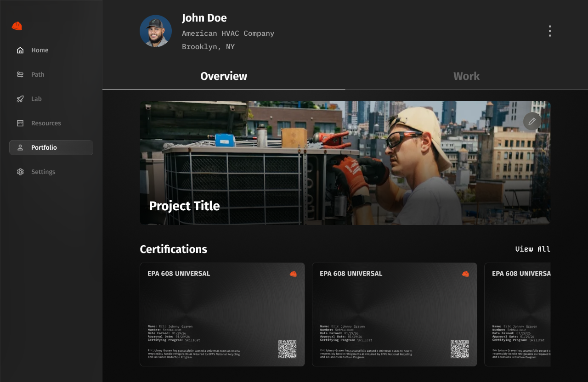Click QR code on second certification card
Image resolution: width=588 pixels, height=382 pixels.
coord(459,349)
